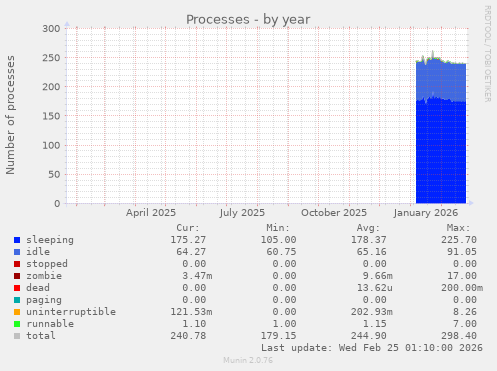Select the 'dead' legend label
Viewport: 497px width, 371px height.
(38, 288)
